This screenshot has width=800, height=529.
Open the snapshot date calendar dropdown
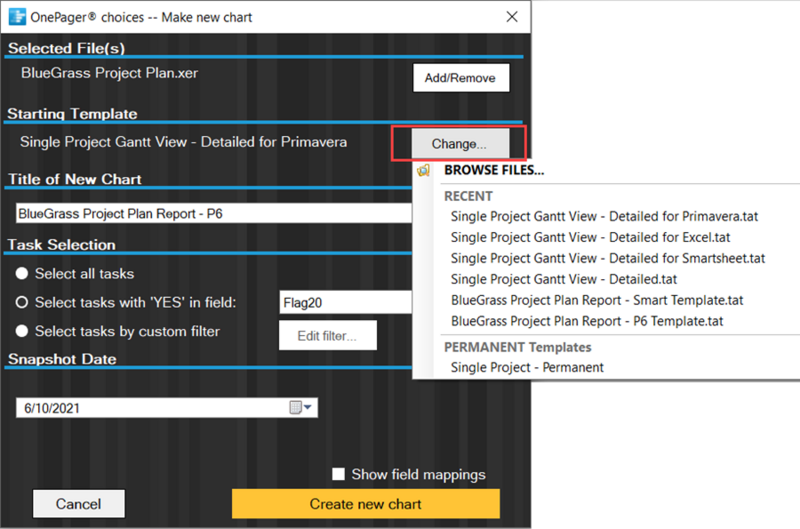pyautogui.click(x=301, y=408)
